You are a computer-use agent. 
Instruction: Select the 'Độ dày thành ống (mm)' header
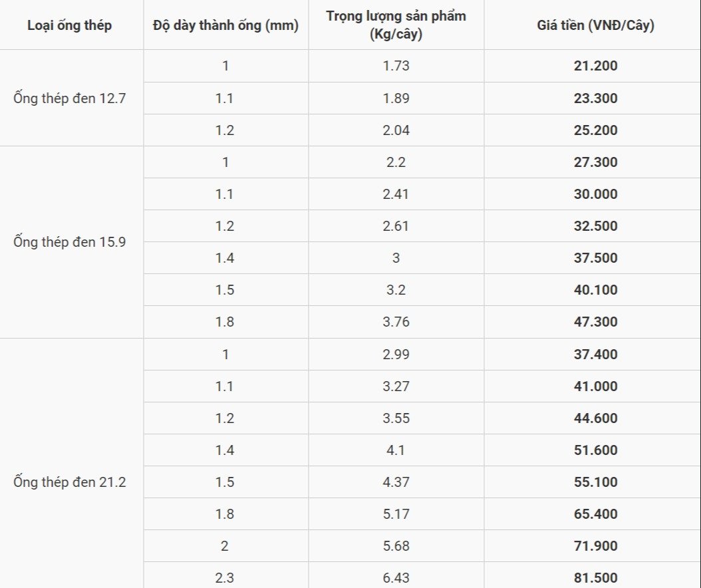[225, 25]
